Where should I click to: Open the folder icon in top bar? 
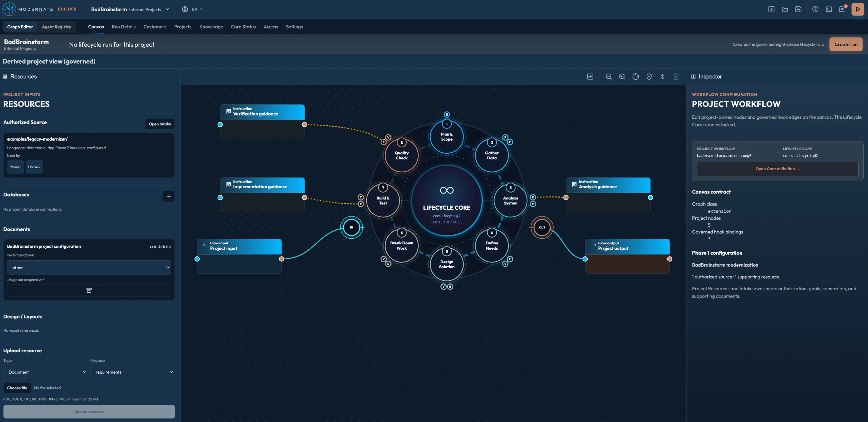[x=785, y=9]
